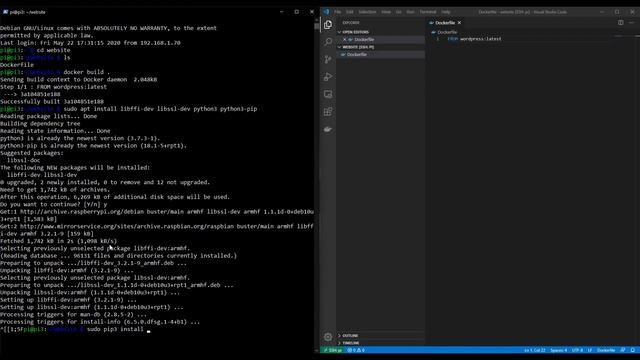
Task: Click the EXPLORER panel header
Action: (351, 23)
